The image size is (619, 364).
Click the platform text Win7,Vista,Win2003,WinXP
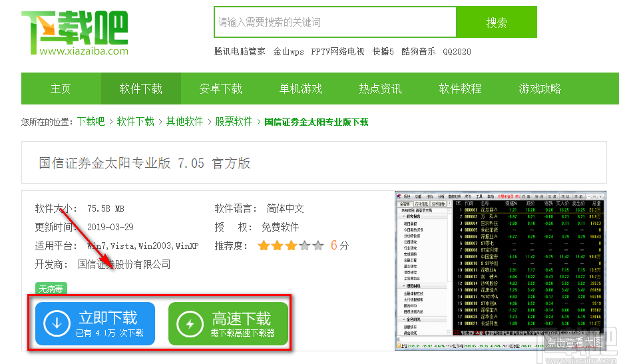[x=142, y=246]
